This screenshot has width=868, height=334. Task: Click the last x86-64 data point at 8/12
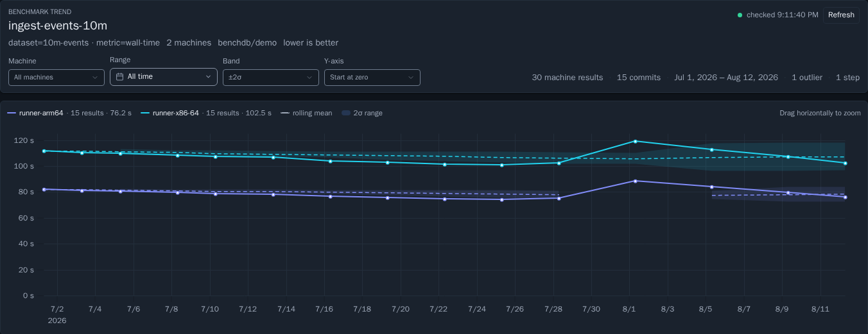pyautogui.click(x=845, y=163)
